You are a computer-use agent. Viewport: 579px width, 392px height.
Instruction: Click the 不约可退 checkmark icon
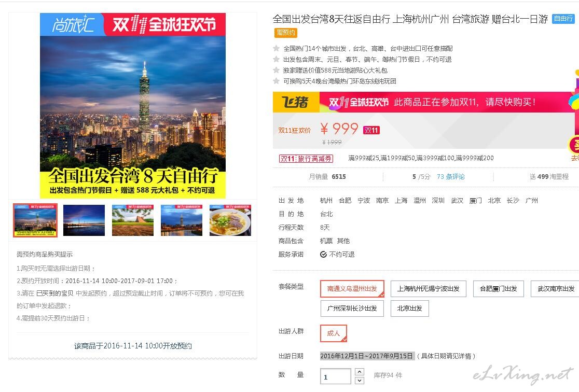pyautogui.click(x=323, y=254)
